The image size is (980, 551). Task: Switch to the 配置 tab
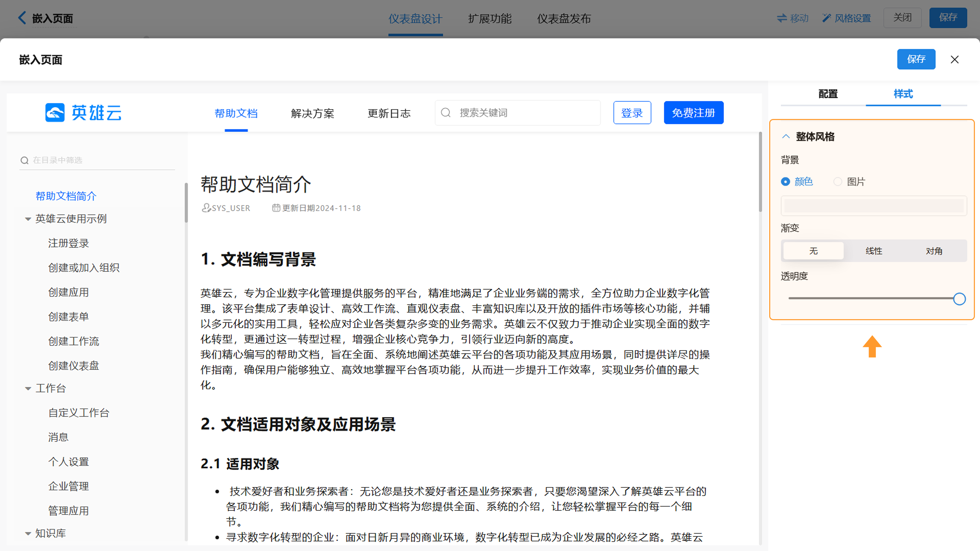[x=828, y=94]
